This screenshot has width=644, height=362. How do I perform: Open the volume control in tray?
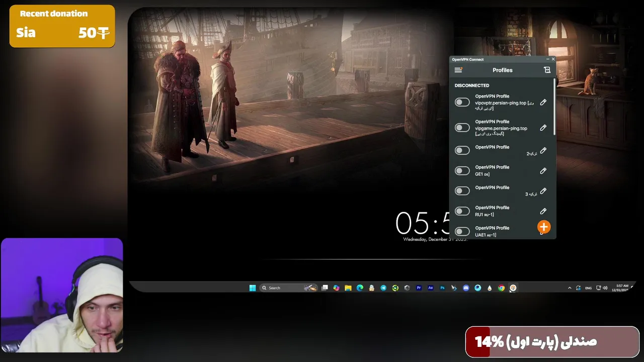click(605, 288)
